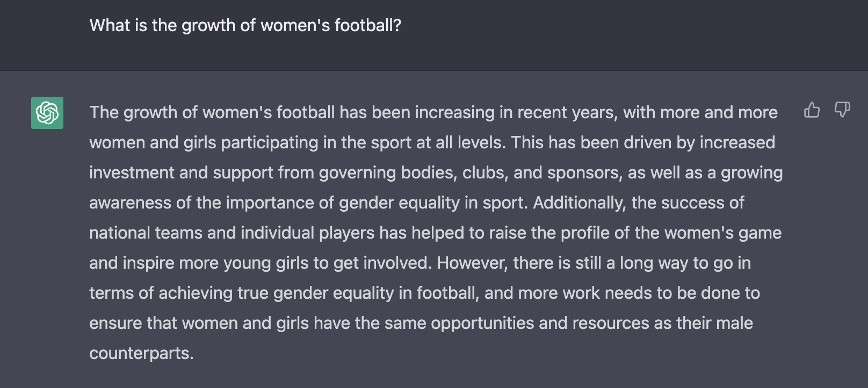
Task: Click the word "Additionally," in the response
Action: pos(580,203)
